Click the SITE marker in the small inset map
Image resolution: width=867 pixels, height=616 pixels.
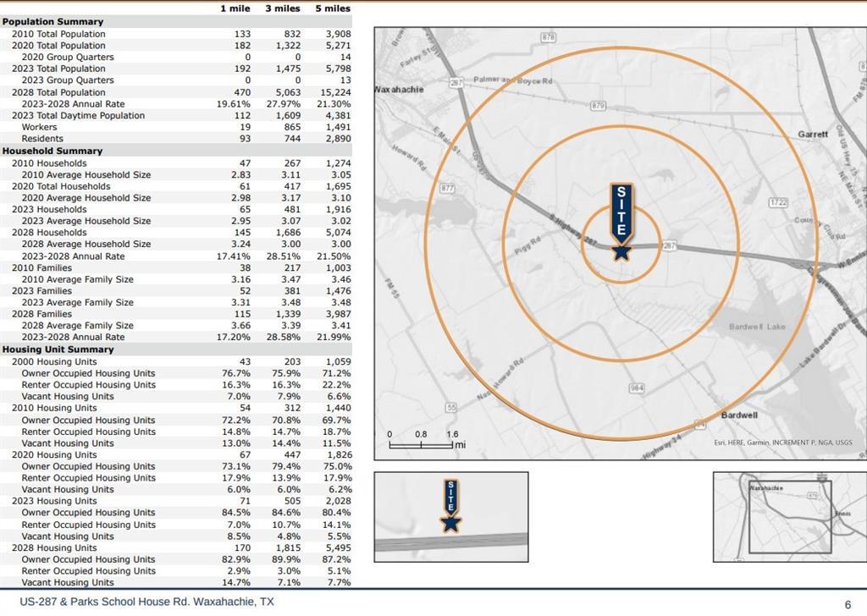451,506
